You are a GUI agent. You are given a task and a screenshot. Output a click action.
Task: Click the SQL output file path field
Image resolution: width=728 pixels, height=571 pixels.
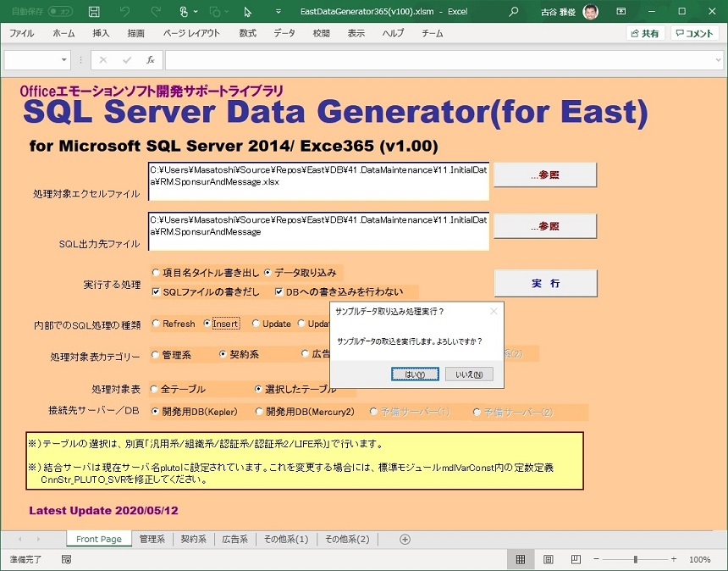point(318,231)
